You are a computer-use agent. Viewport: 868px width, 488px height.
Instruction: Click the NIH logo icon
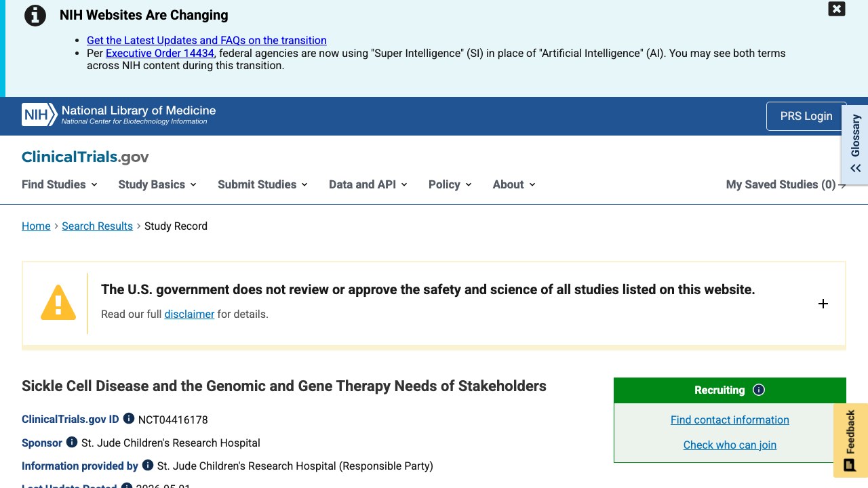pos(39,115)
